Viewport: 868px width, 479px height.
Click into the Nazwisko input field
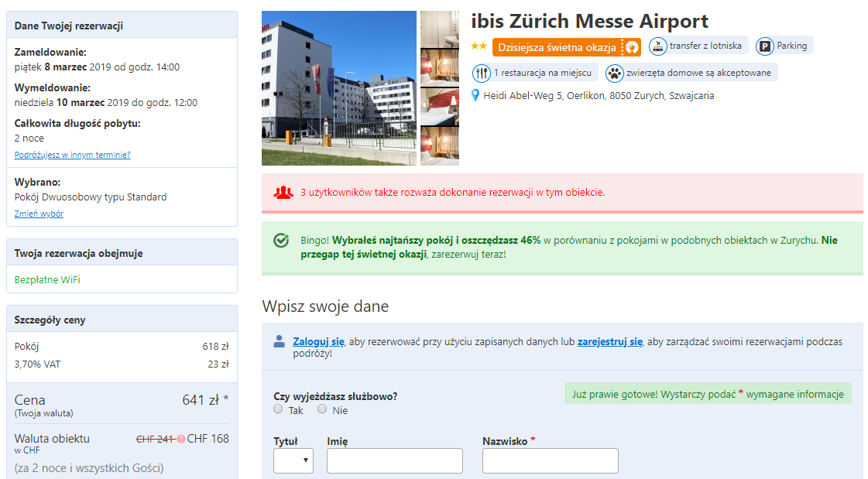pos(550,460)
